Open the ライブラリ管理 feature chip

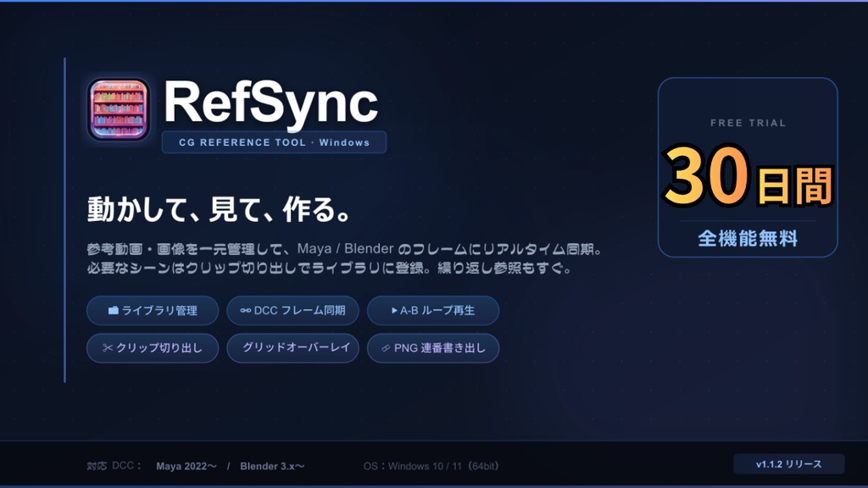[x=153, y=310]
